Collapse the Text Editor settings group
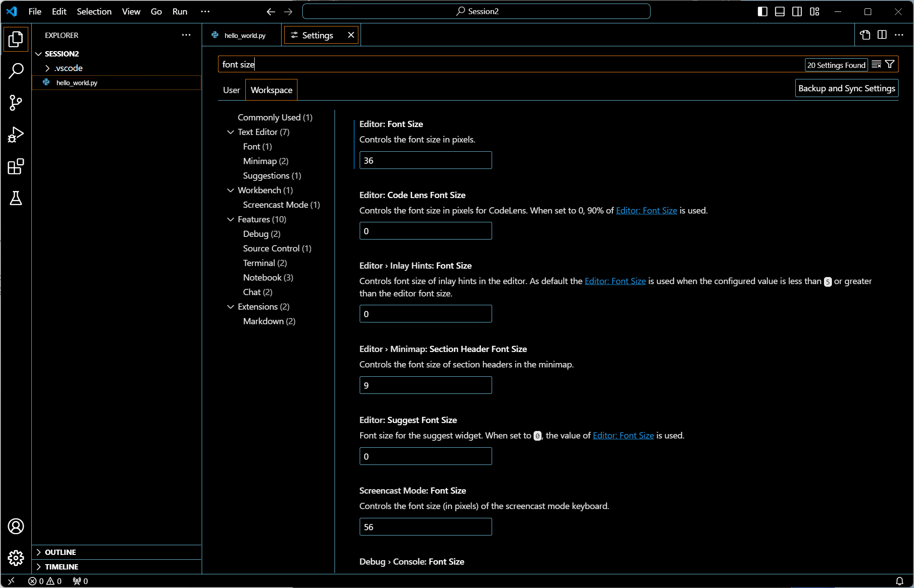 point(230,132)
